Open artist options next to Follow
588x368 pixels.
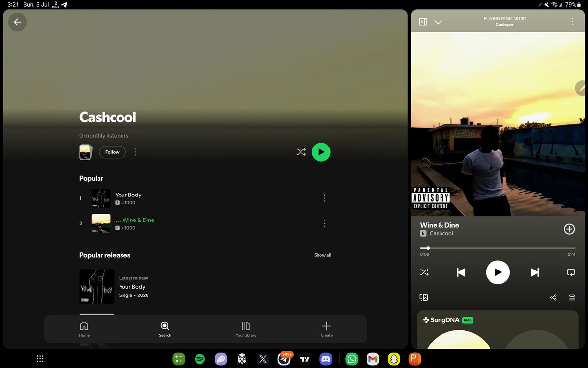[x=135, y=152]
